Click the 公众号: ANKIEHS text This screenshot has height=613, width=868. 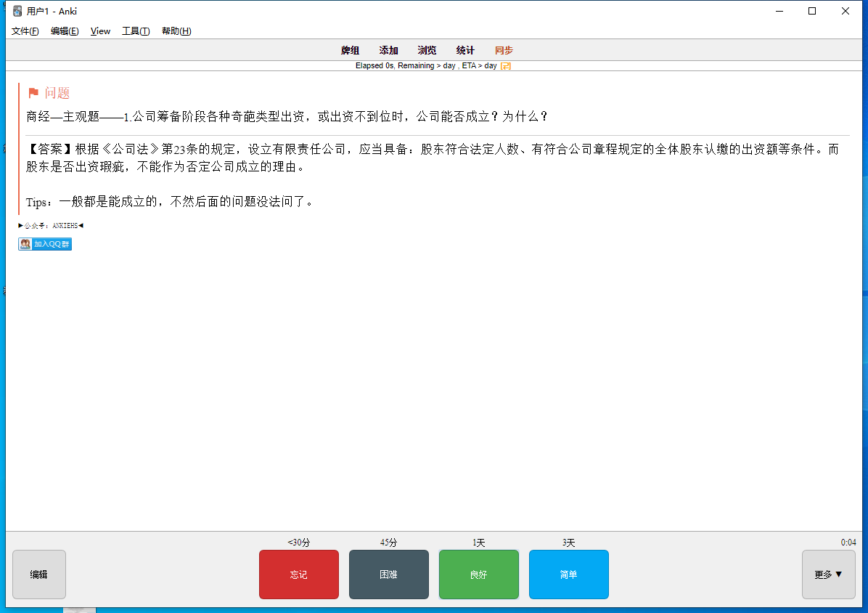coord(51,225)
